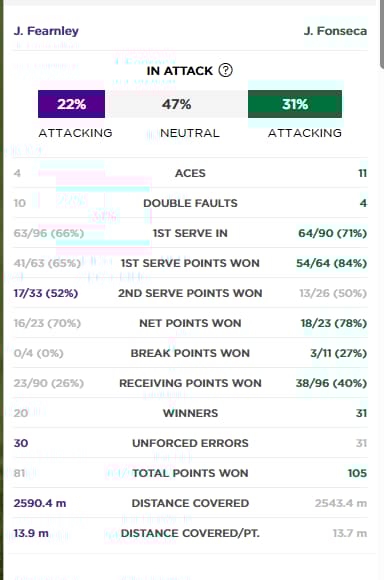Select the NET POINTS WON row
The width and height of the screenshot is (384, 580).
point(190,323)
